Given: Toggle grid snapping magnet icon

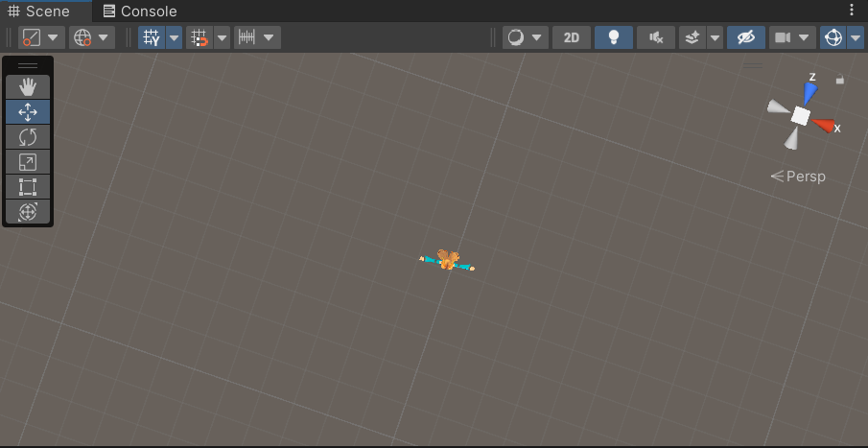Looking at the screenshot, I should pos(199,37).
